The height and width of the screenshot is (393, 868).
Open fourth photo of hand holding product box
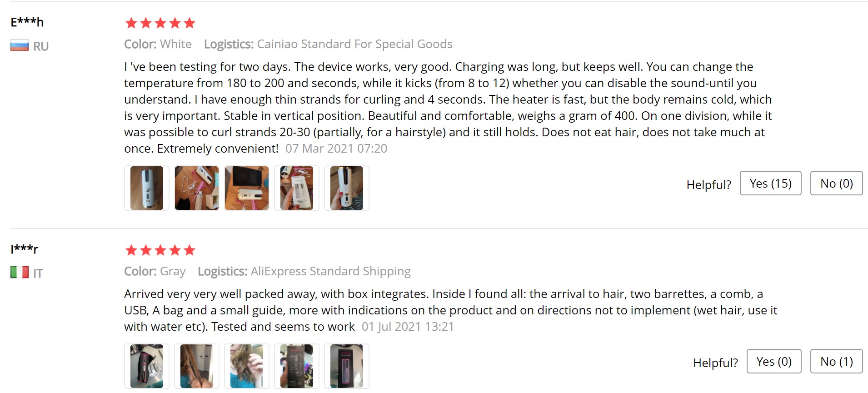click(297, 188)
